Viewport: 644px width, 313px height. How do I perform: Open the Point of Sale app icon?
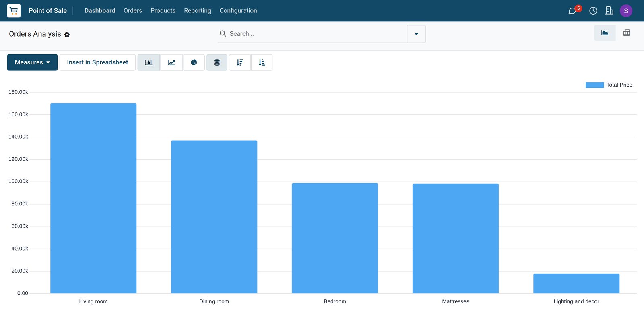click(14, 10)
